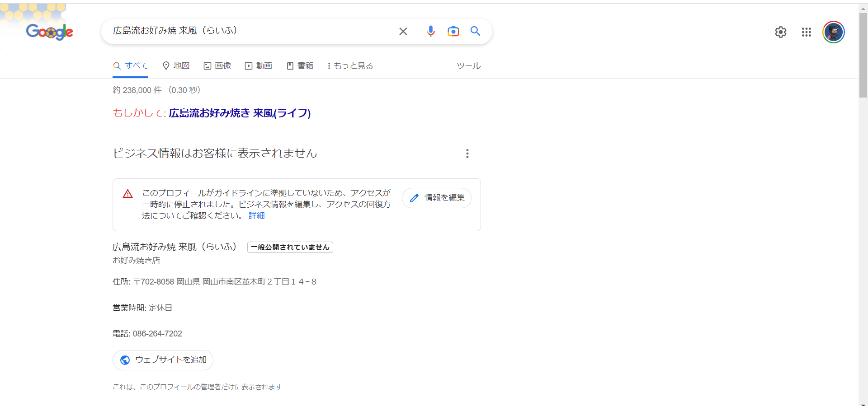Clear the search box with X icon
The image size is (868, 406).
coord(403,31)
